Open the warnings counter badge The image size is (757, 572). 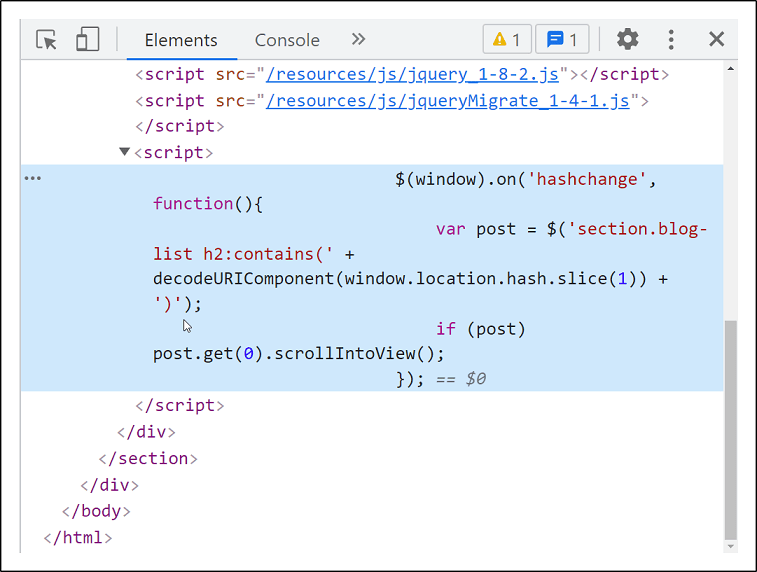pos(507,39)
